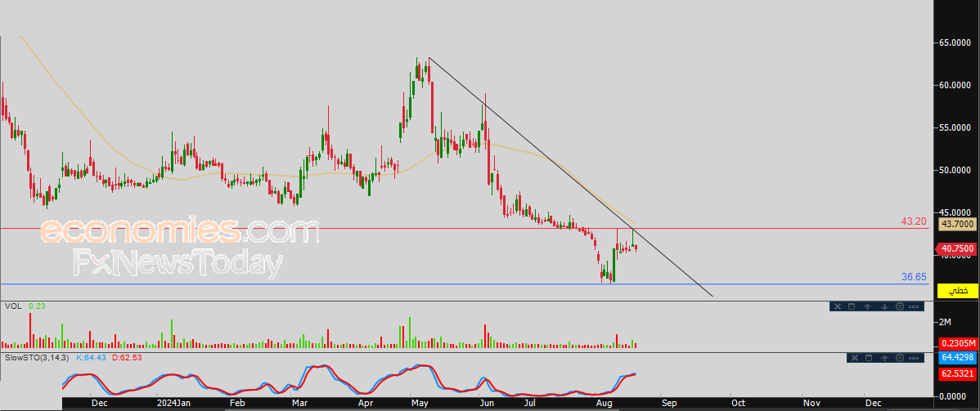Click the 36.65 support level label
This screenshot has height=411, width=980.
pos(912,276)
